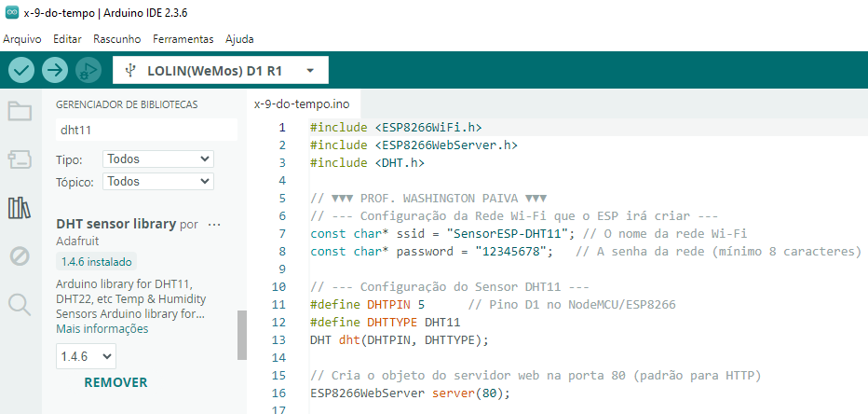Viewport: 868px width, 414px height.
Task: Follow the Mais informações link
Action: (x=102, y=328)
